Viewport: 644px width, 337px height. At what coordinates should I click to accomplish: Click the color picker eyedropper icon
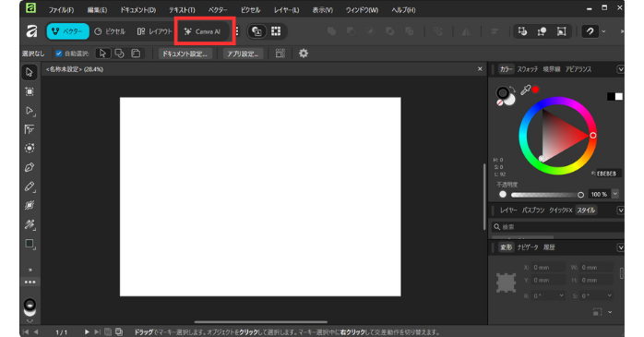[x=525, y=90]
